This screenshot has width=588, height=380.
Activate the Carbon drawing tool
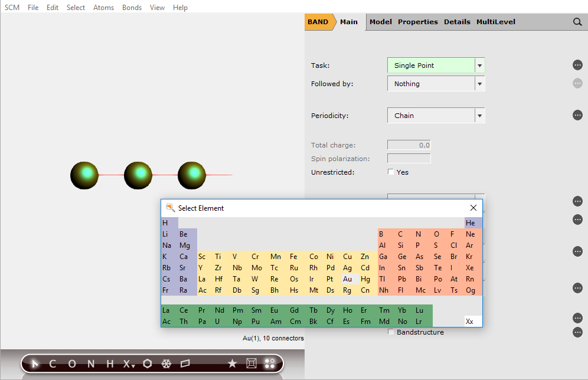[x=53, y=363]
